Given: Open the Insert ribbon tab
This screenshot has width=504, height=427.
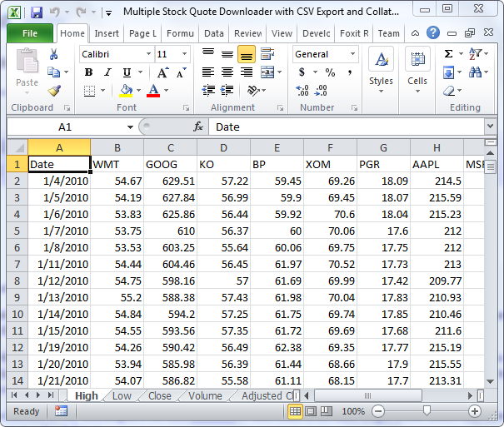Looking at the screenshot, I should [x=107, y=33].
